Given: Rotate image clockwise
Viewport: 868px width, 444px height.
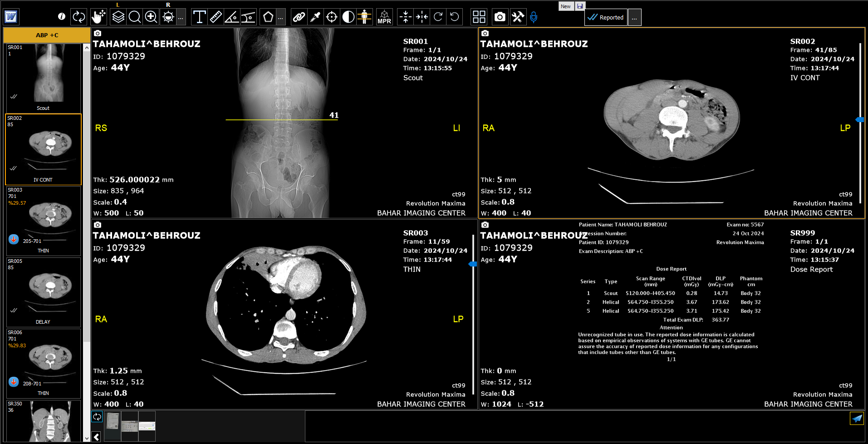Looking at the screenshot, I should click(x=438, y=17).
